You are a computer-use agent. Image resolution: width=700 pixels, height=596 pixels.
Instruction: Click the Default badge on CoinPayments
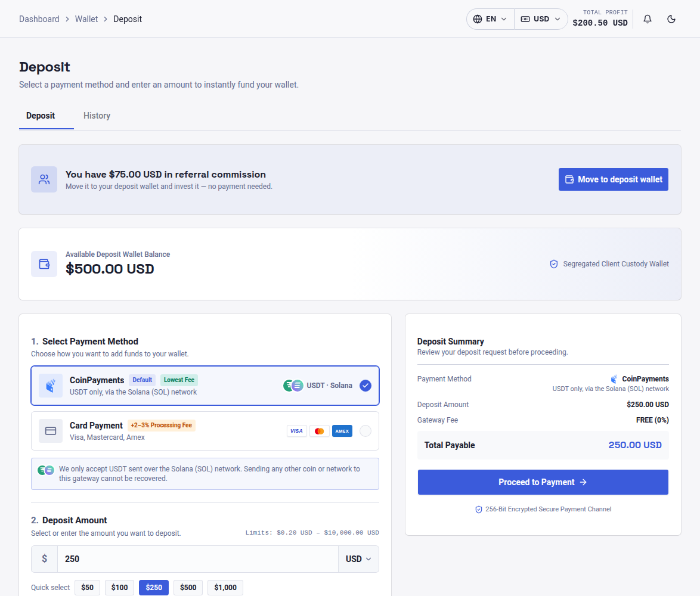pyautogui.click(x=143, y=380)
